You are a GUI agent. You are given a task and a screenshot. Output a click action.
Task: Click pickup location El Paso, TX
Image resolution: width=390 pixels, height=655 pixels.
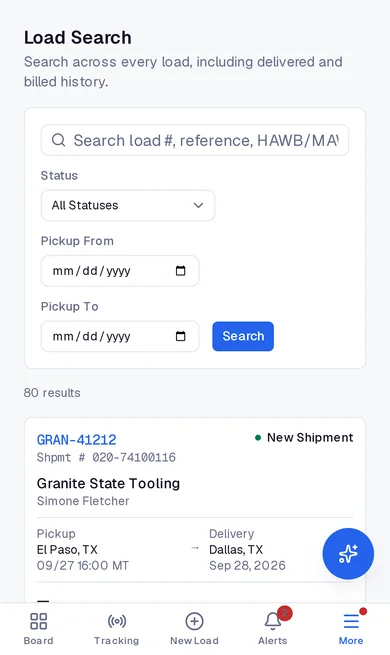67,549
